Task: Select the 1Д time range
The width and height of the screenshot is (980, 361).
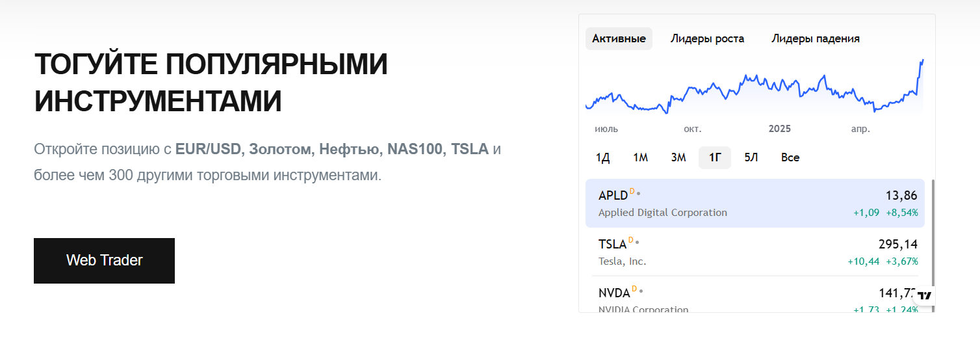Action: (x=602, y=157)
